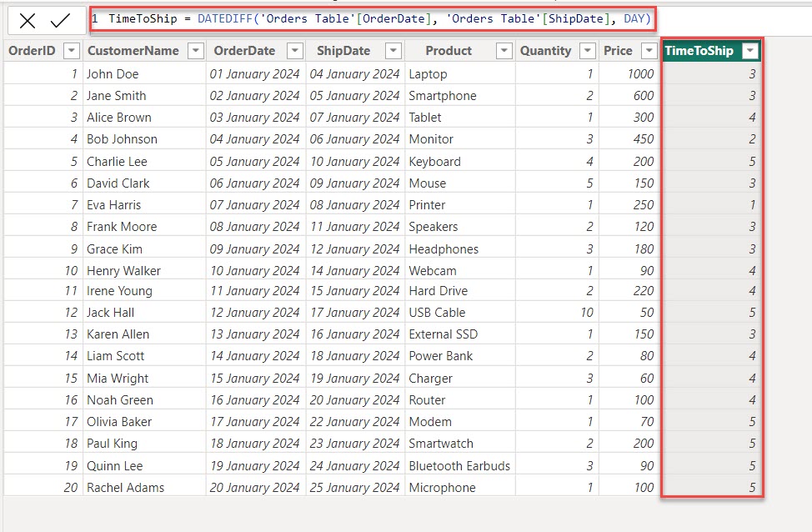The image size is (812, 532).
Task: Click the Paul King customer cell
Action: click(x=144, y=444)
